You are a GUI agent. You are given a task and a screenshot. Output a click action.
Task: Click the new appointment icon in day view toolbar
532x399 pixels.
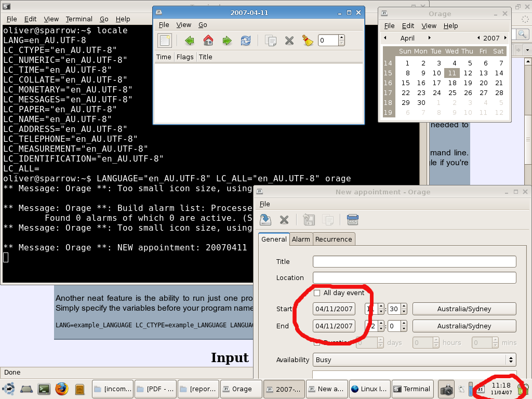[165, 41]
